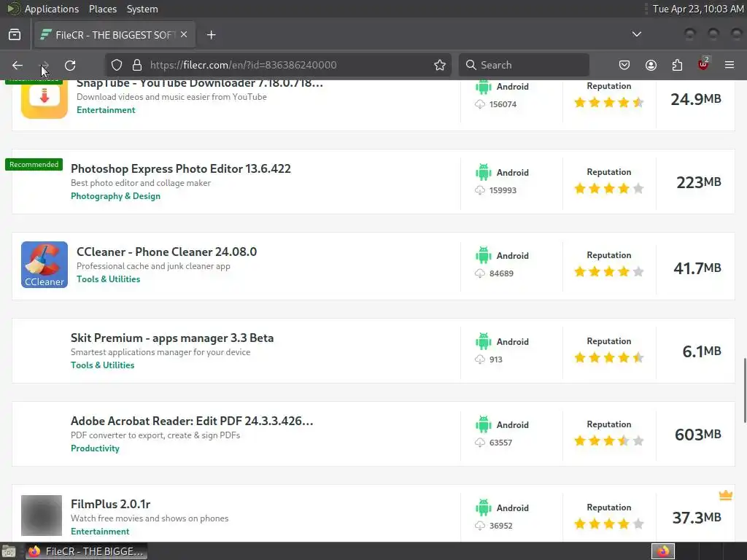Open Photoshop Express Photo Editor 13.6.422

pos(181,169)
